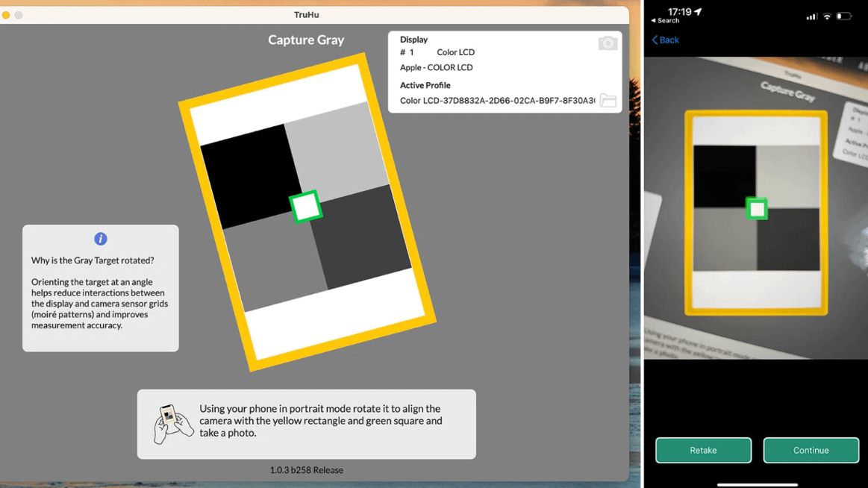
Task: Click the TruHu window title bar
Action: click(x=306, y=15)
